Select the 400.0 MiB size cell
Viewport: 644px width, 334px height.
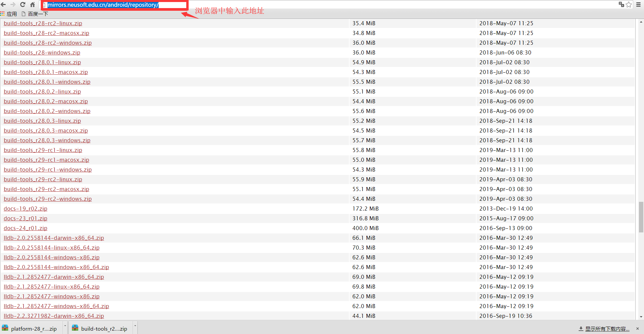(365, 228)
